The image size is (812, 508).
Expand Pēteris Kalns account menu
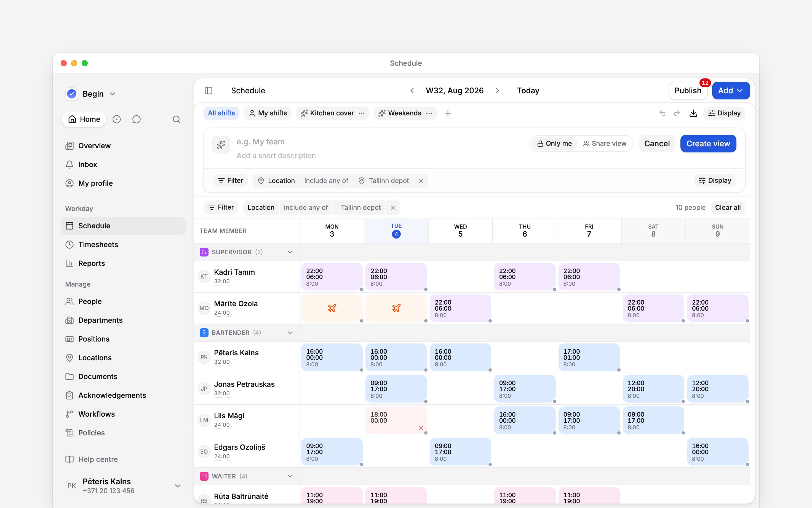click(x=178, y=486)
